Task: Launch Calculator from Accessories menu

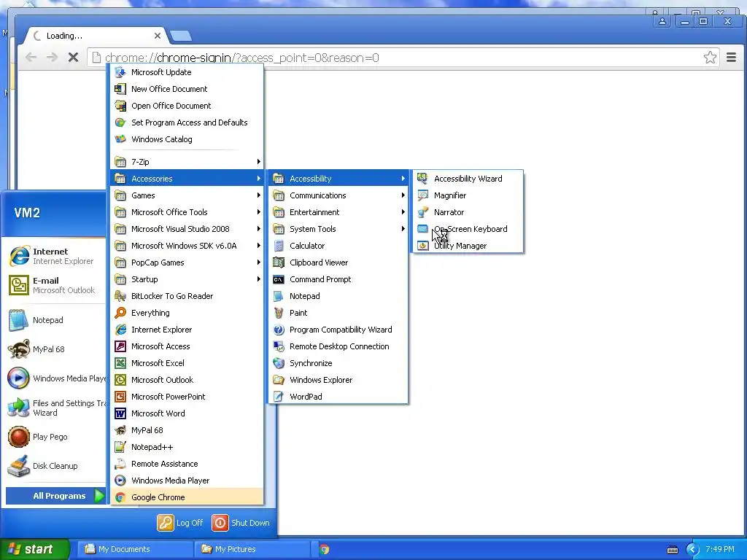Action: [x=338, y=246]
